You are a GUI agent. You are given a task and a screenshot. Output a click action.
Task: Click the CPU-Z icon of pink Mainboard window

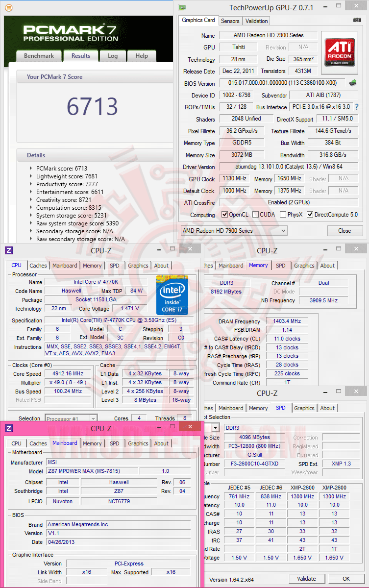point(8,428)
